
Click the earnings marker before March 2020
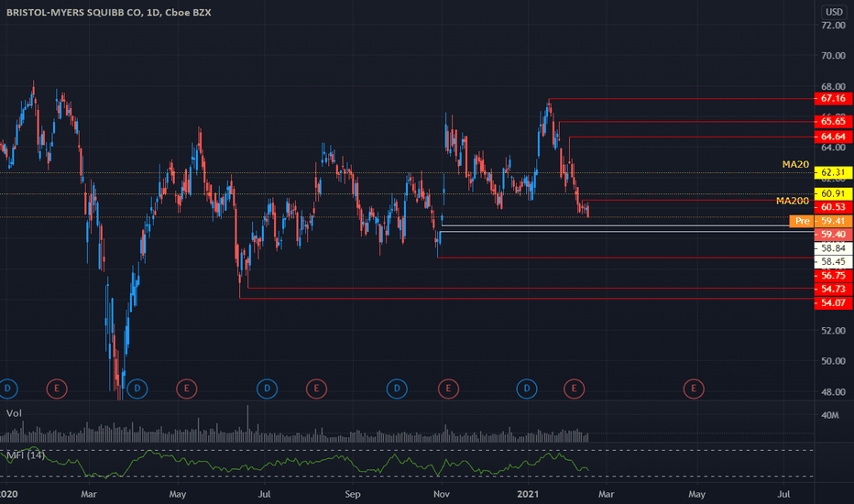[57, 389]
